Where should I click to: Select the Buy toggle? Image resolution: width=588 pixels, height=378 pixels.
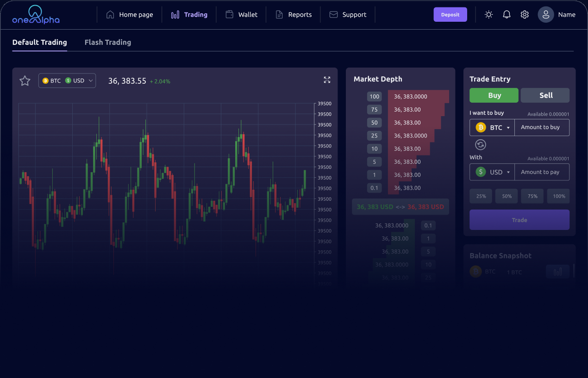tap(494, 95)
